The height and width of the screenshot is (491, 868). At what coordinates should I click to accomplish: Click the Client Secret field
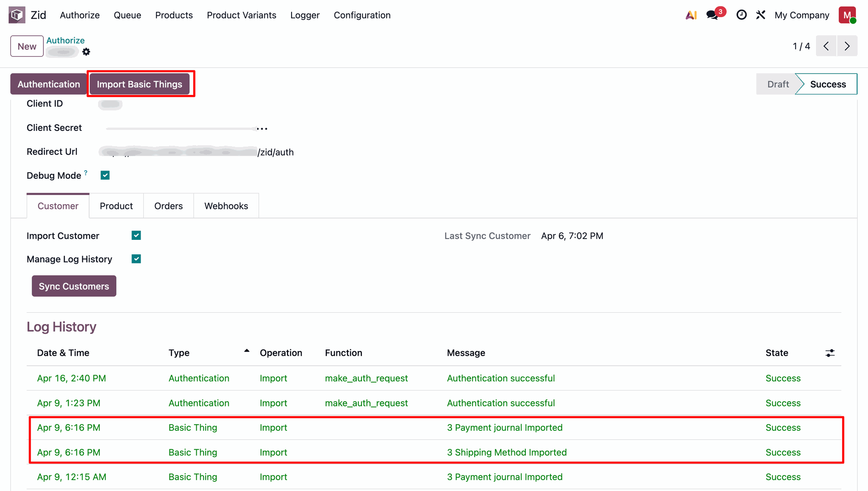186,129
